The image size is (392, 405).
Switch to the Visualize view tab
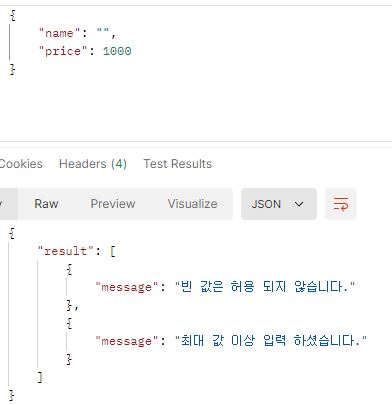pos(193,204)
